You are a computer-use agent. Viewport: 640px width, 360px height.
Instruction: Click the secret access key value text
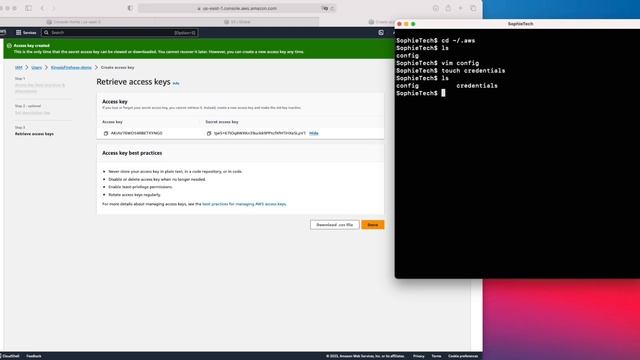click(260, 133)
